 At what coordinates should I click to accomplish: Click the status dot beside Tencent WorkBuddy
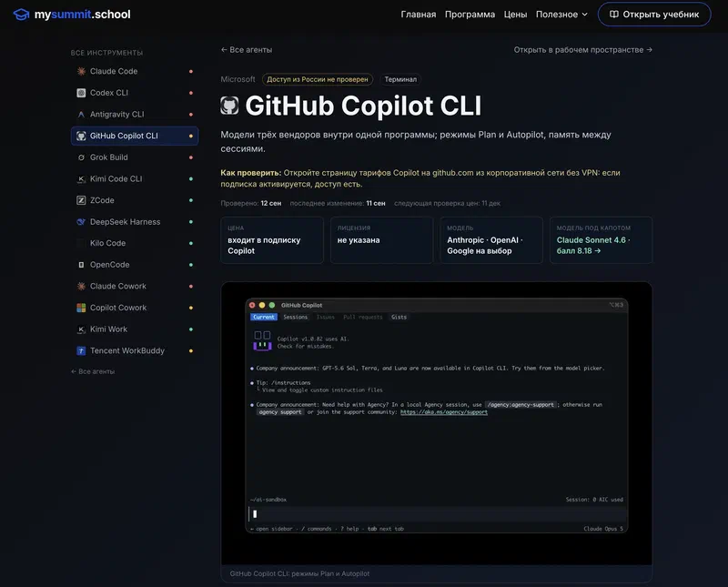coord(191,350)
